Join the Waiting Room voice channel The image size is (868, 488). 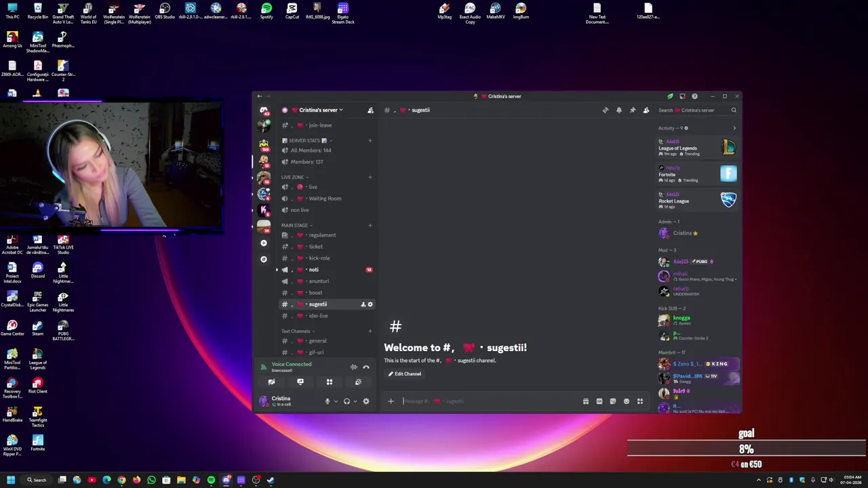coord(327,199)
